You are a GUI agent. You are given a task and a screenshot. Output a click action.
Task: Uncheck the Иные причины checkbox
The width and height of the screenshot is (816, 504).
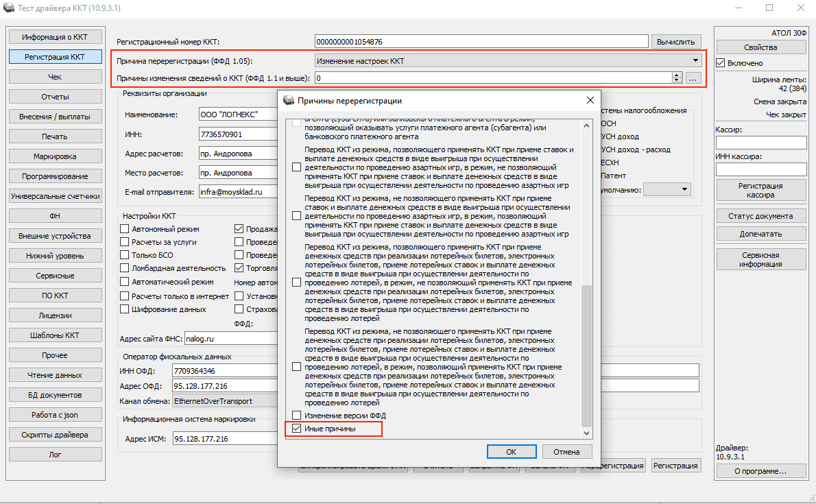[x=296, y=429]
